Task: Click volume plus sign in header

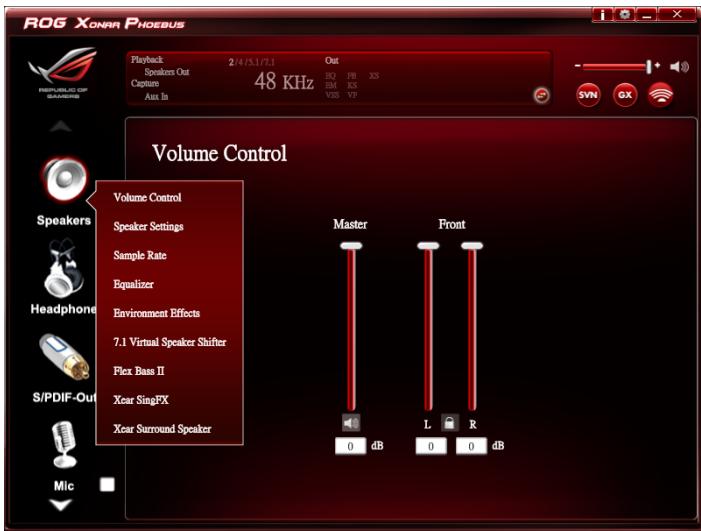Action: click(657, 66)
